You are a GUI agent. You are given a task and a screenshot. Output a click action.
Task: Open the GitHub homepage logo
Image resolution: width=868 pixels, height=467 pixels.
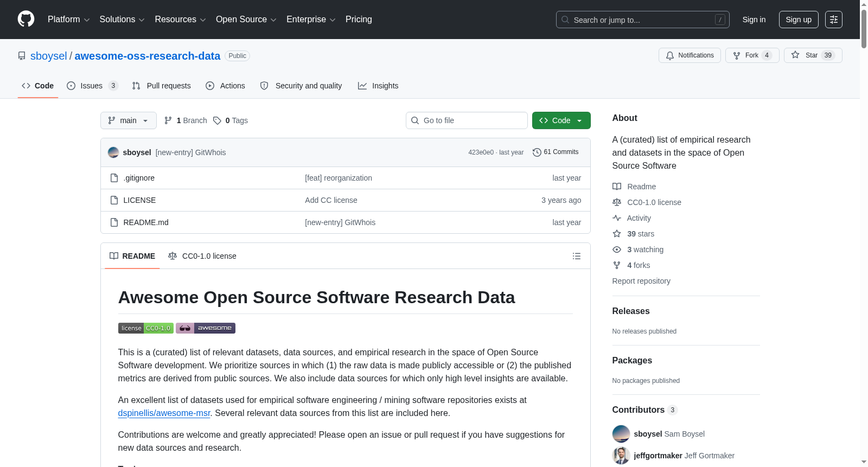tap(26, 19)
